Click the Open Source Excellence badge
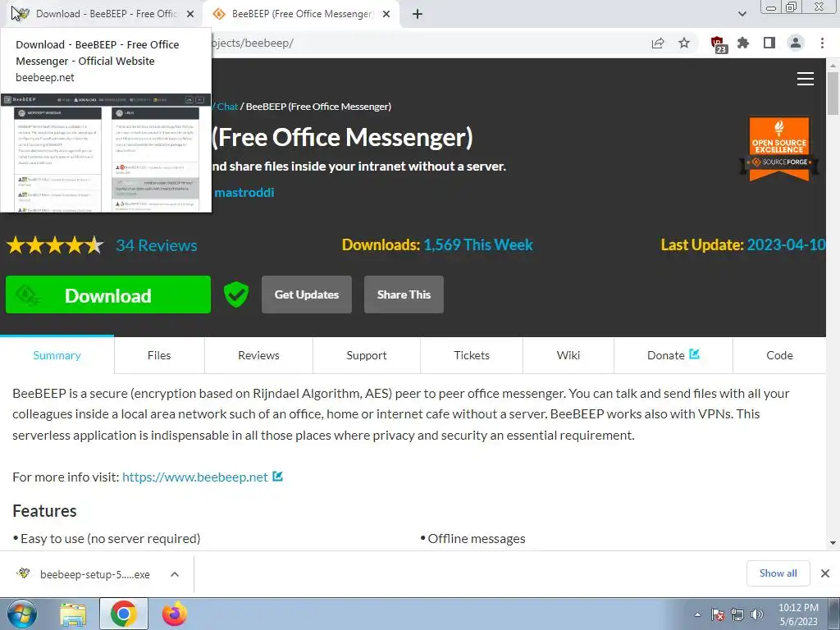840x630 pixels. (x=779, y=149)
